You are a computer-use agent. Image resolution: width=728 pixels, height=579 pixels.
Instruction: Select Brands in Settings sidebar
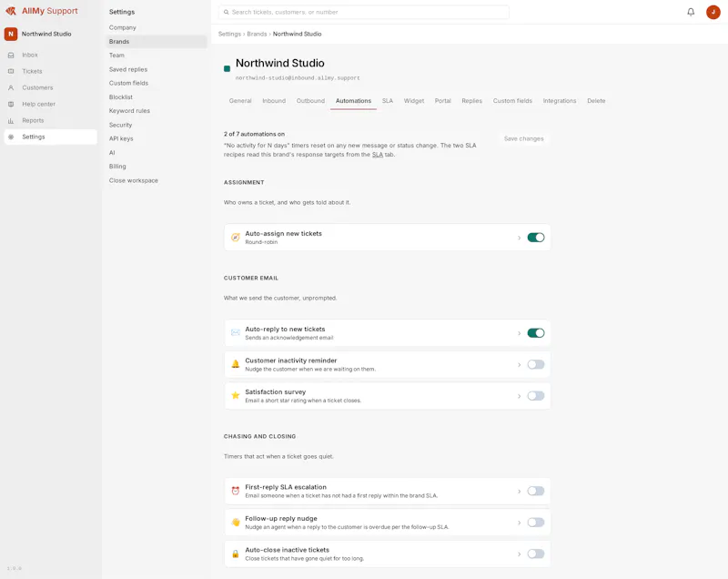click(157, 42)
